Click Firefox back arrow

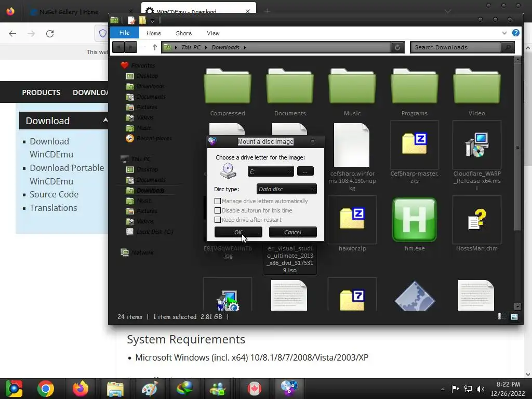(x=12, y=34)
